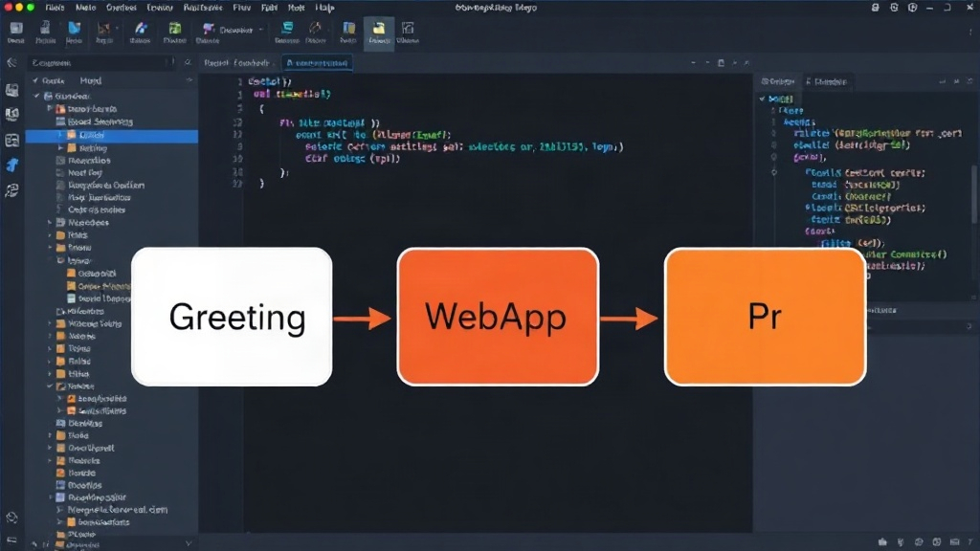Collapse the root node of the project tree
Viewport: 980px width, 551px height.
36,97
